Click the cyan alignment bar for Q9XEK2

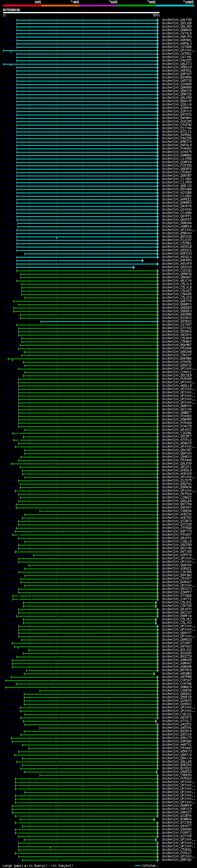point(100,321)
